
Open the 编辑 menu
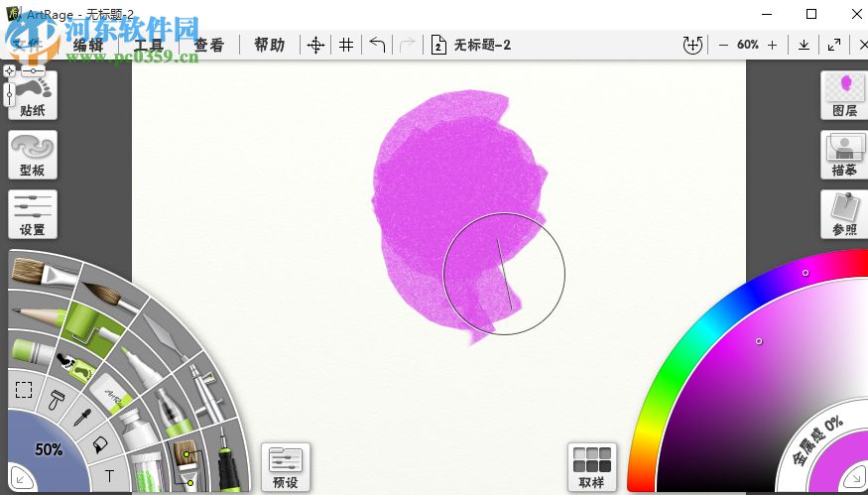pyautogui.click(x=88, y=45)
